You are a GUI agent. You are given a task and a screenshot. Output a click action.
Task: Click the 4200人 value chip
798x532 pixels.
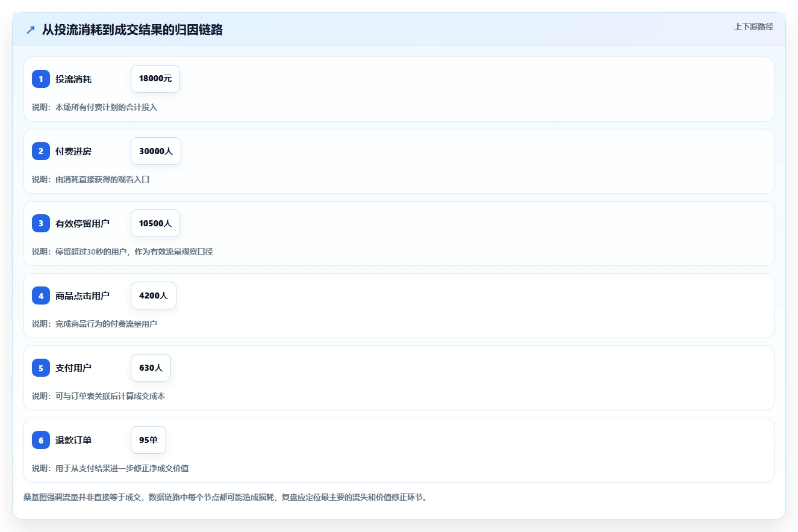(154, 295)
